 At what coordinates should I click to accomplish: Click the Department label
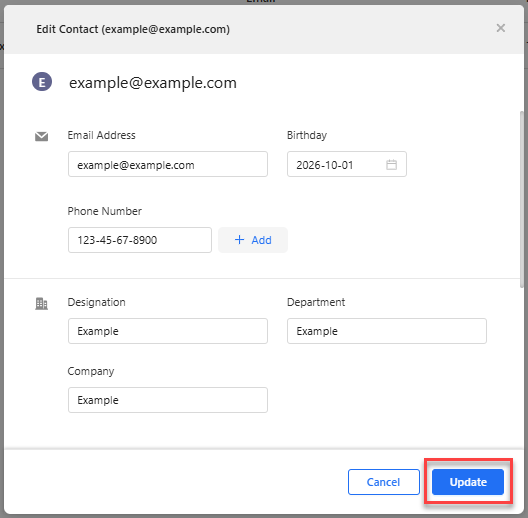[x=316, y=302]
